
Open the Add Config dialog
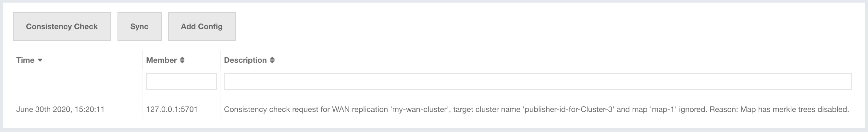click(x=202, y=27)
